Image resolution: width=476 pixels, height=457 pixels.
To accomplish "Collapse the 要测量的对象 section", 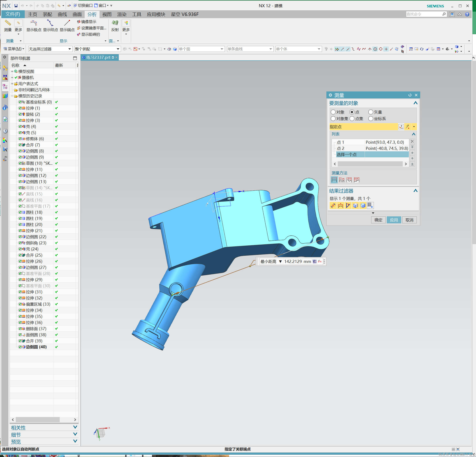I will pyautogui.click(x=416, y=103).
